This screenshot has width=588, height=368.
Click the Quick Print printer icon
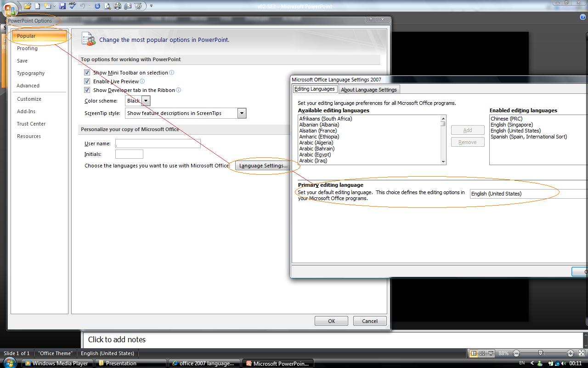(x=118, y=6)
